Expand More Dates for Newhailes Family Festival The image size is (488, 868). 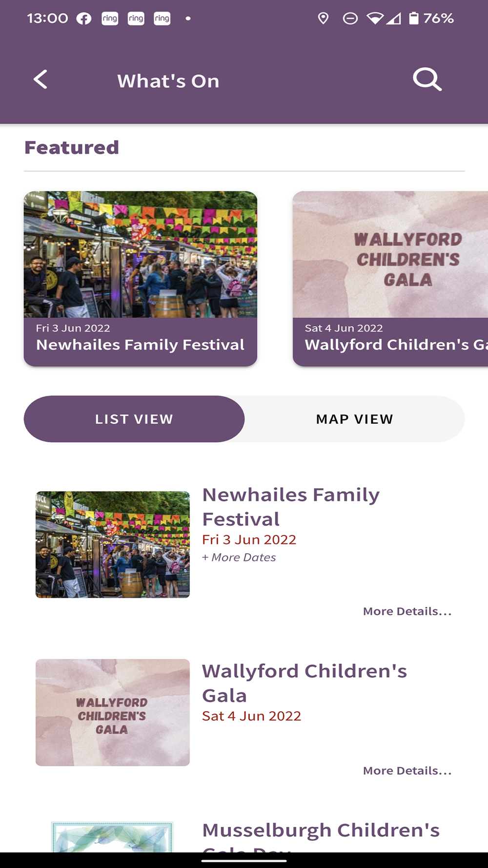click(x=239, y=558)
